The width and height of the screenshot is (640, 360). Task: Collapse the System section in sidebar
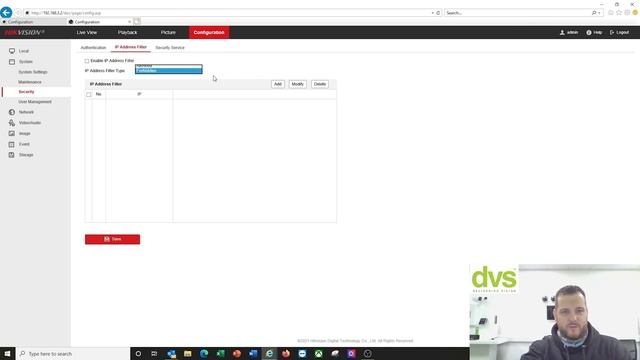point(25,62)
